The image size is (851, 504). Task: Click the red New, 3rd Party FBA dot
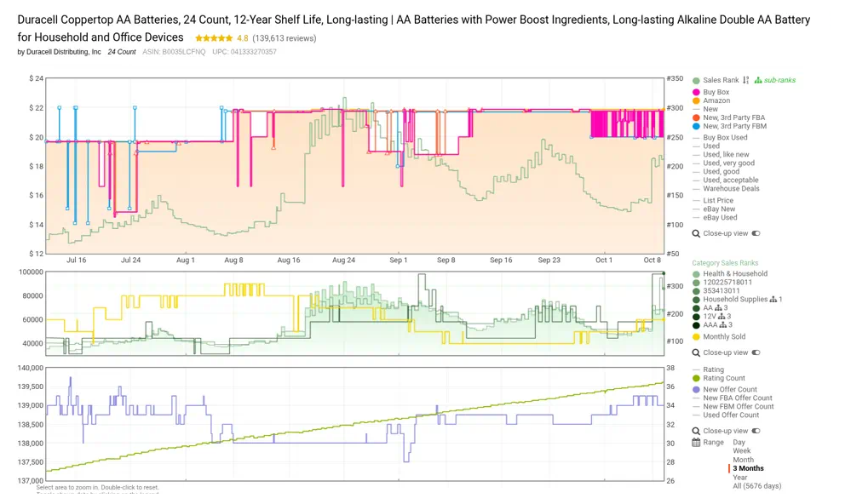click(696, 117)
